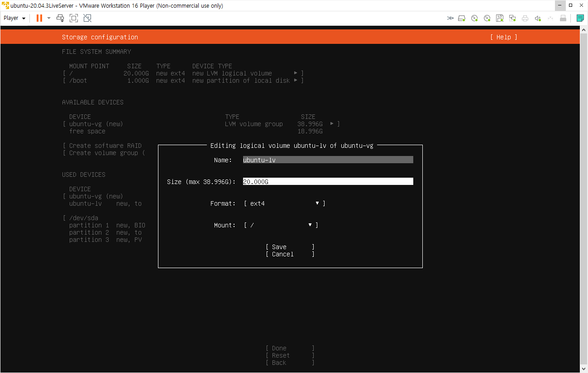Click the partition 1 row

(107, 225)
